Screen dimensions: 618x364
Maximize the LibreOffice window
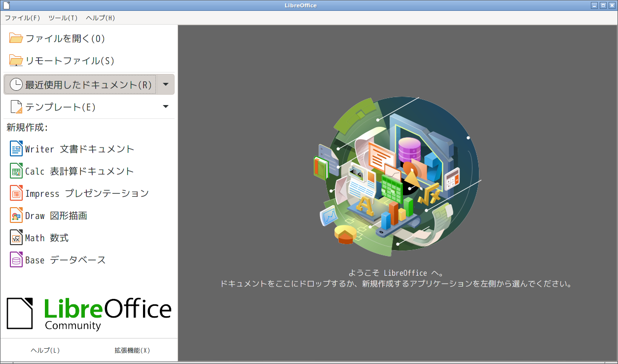[x=603, y=5]
